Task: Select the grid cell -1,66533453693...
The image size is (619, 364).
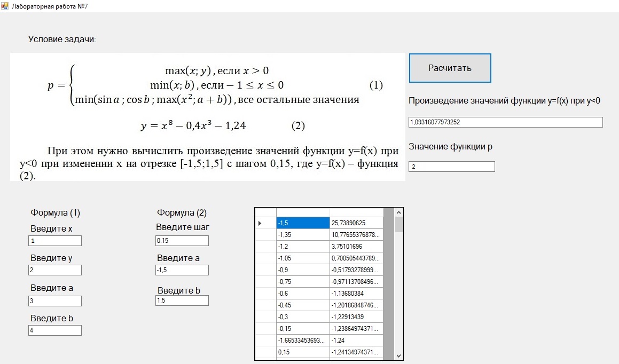Action: pyautogui.click(x=303, y=341)
